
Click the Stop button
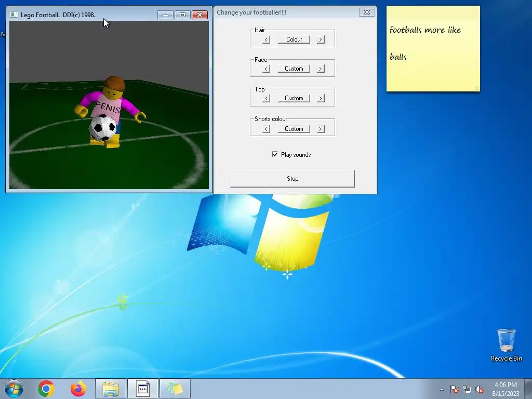tap(292, 179)
